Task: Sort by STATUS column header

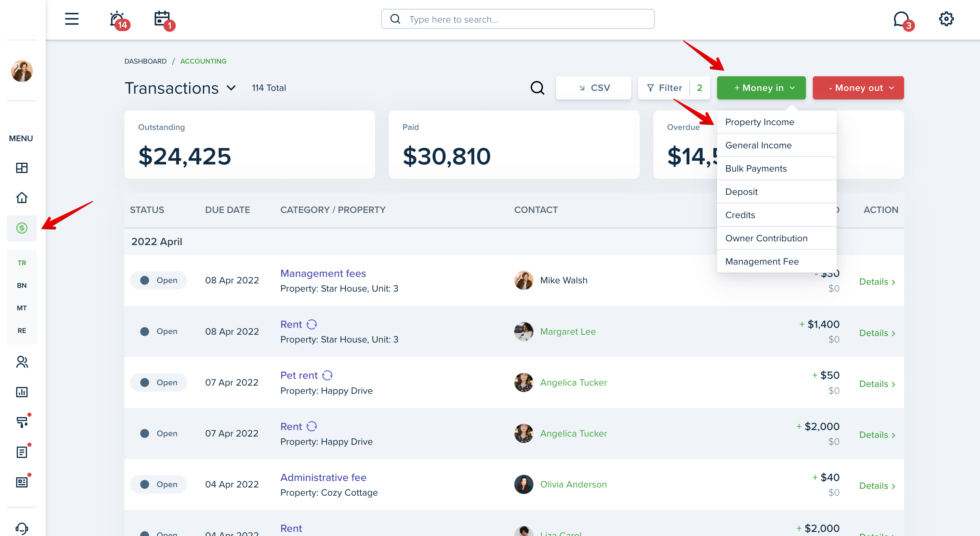Action: [x=147, y=210]
